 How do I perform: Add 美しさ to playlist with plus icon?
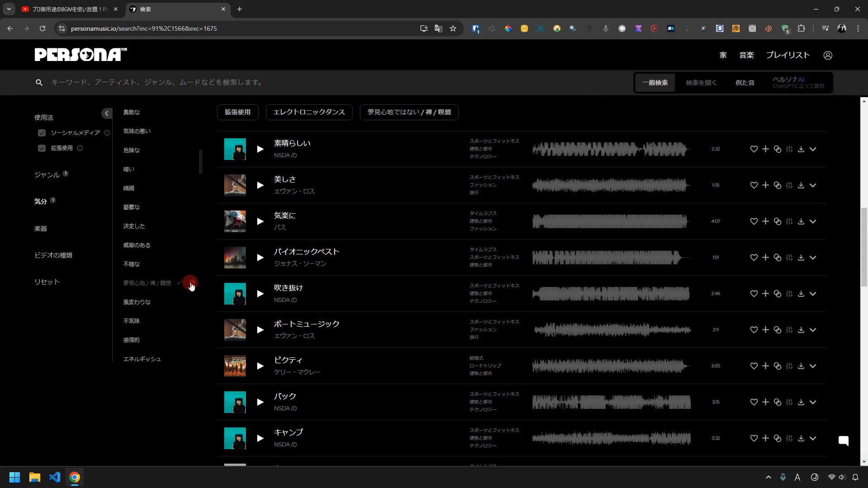pyautogui.click(x=765, y=185)
